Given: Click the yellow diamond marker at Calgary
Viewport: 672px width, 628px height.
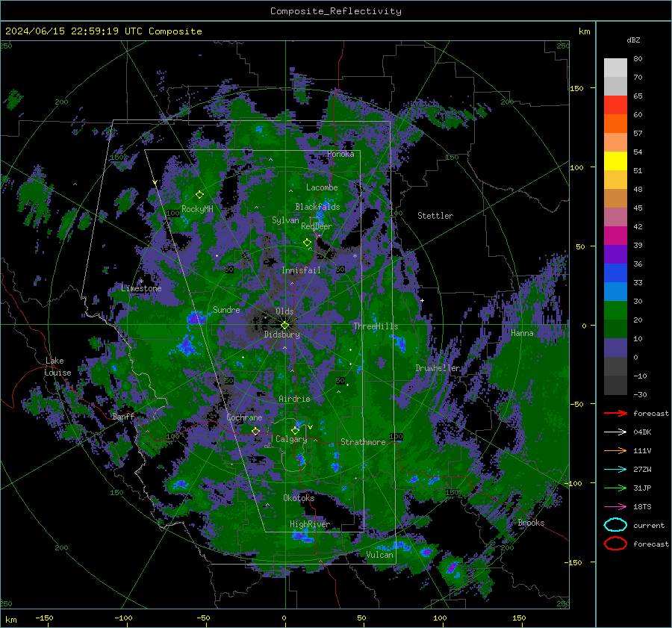Looking at the screenshot, I should pos(295,430).
